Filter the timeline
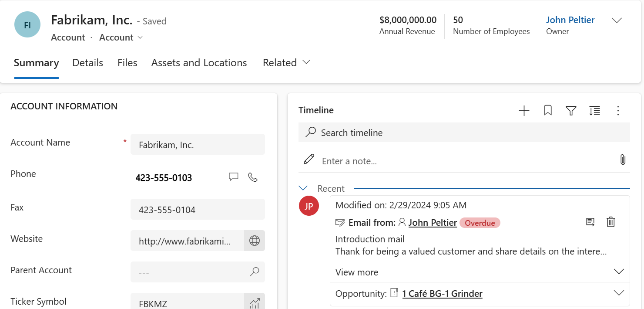Screen dimensions: 644x309 pyautogui.click(x=571, y=111)
